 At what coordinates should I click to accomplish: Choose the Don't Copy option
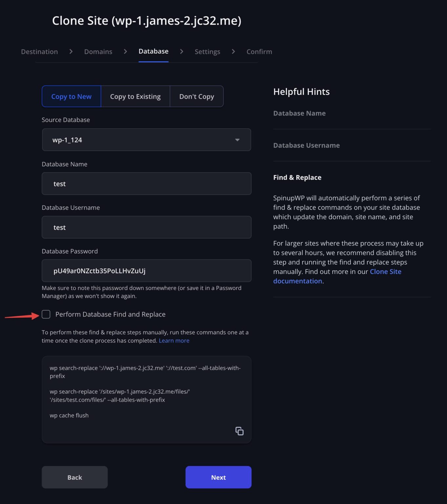(x=196, y=96)
